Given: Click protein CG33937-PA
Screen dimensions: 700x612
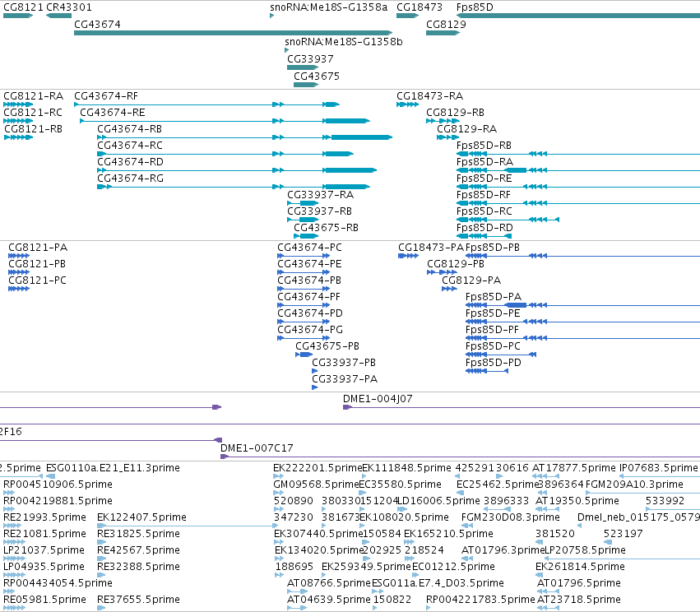Looking at the screenshot, I should pos(345,380).
